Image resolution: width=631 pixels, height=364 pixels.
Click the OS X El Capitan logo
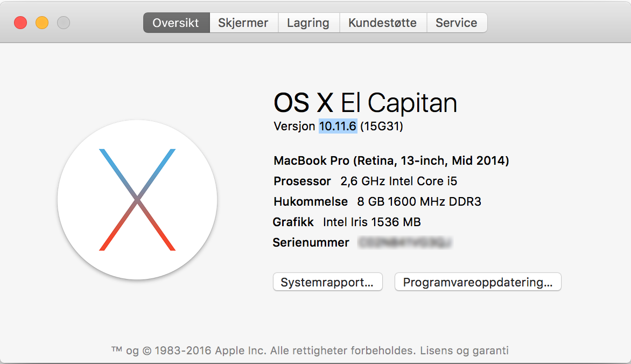137,200
